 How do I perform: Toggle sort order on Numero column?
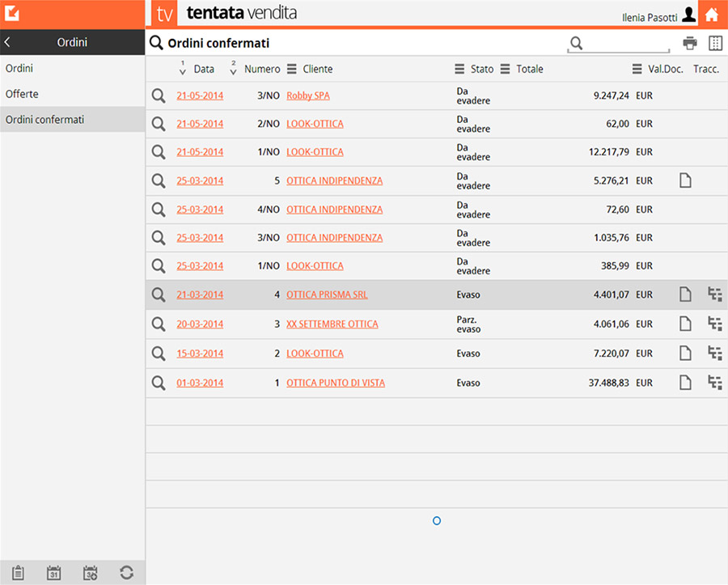234,69
